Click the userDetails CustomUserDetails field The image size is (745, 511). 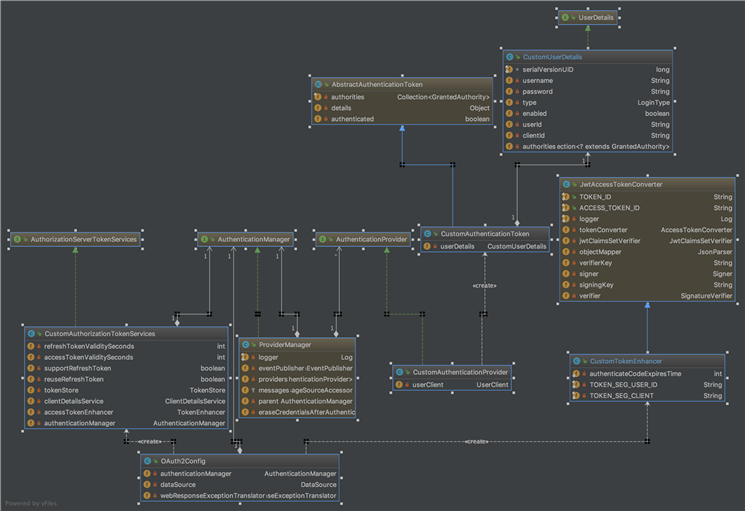click(x=485, y=246)
